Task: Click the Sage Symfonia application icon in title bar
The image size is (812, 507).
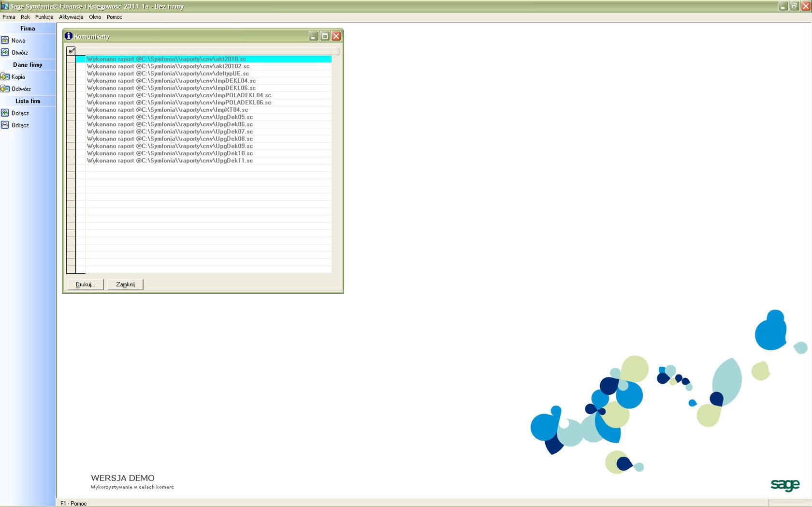Action: pos(5,6)
